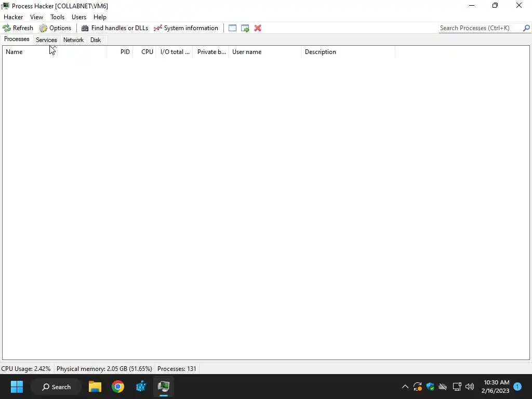This screenshot has width=532, height=399.
Task: Minimize the Process Hacker window
Action: click(x=472, y=5)
